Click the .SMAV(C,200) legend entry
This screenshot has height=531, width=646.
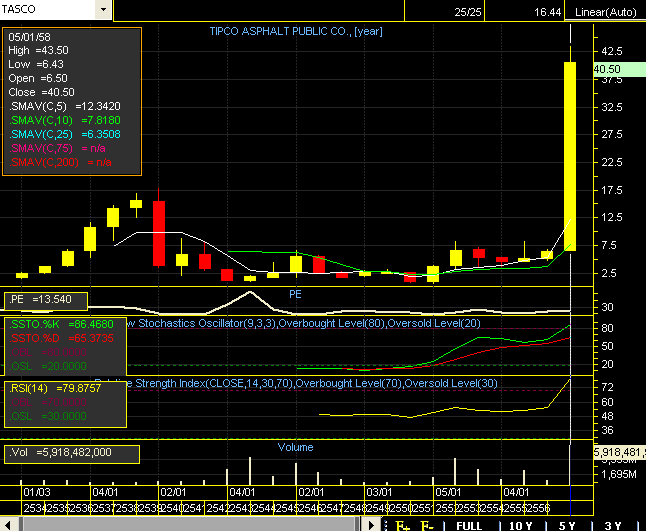click(x=60, y=162)
